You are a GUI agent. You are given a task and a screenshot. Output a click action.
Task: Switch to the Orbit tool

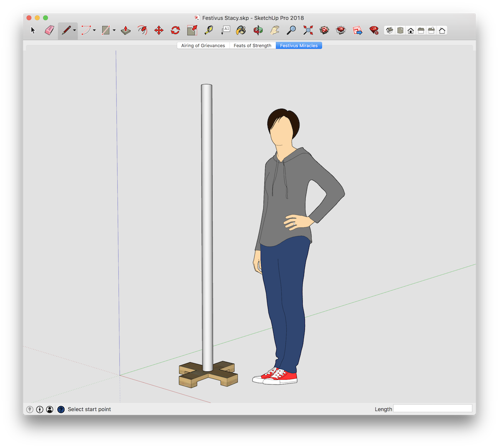[x=257, y=30]
